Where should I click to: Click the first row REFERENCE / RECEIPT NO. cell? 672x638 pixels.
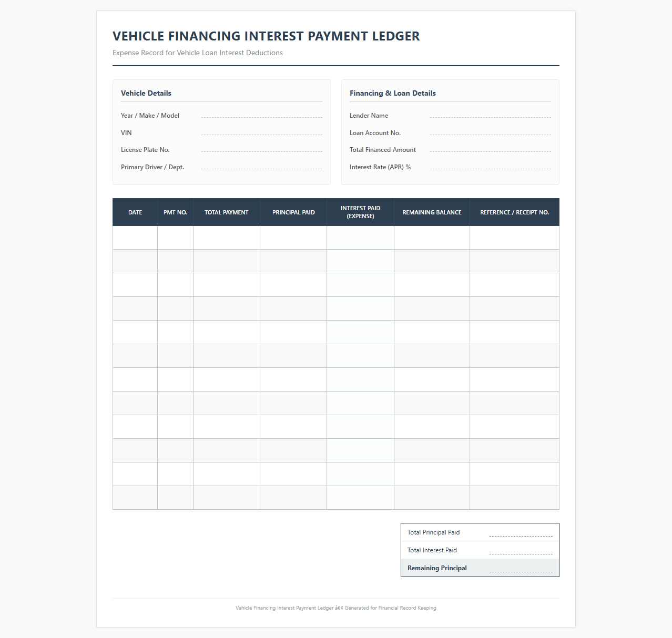pyautogui.click(x=514, y=238)
